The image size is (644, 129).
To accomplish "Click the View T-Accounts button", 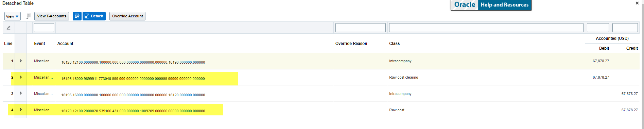I will coord(52,16).
